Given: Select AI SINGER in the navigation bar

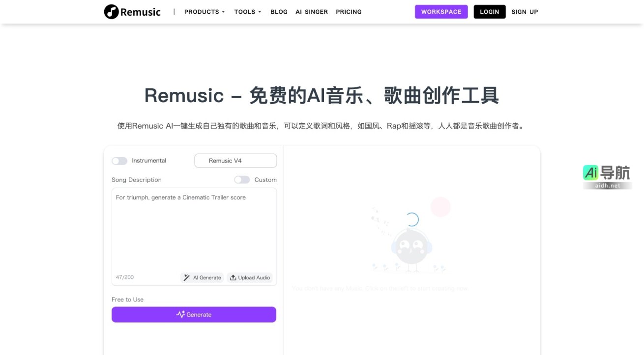Looking at the screenshot, I should [x=311, y=11].
